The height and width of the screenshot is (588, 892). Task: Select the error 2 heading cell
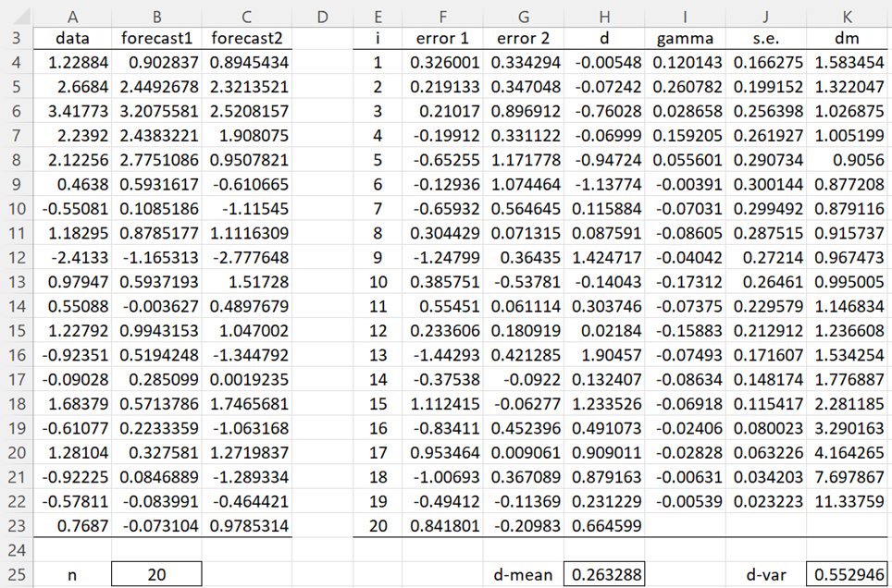tap(524, 38)
